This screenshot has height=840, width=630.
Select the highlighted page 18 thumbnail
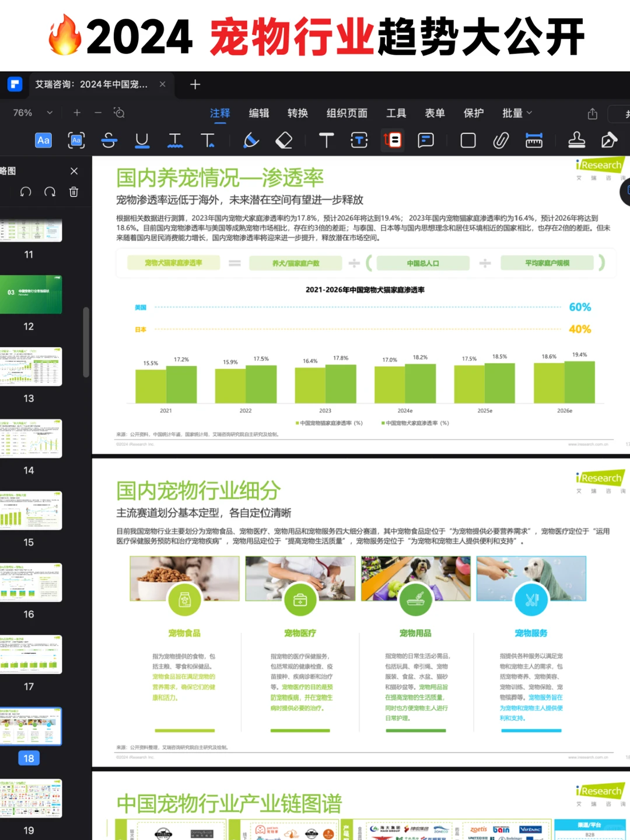tap(31, 727)
